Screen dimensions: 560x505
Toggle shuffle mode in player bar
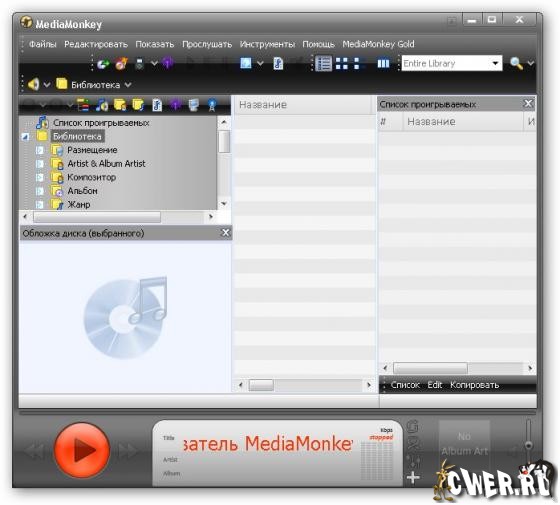(413, 443)
